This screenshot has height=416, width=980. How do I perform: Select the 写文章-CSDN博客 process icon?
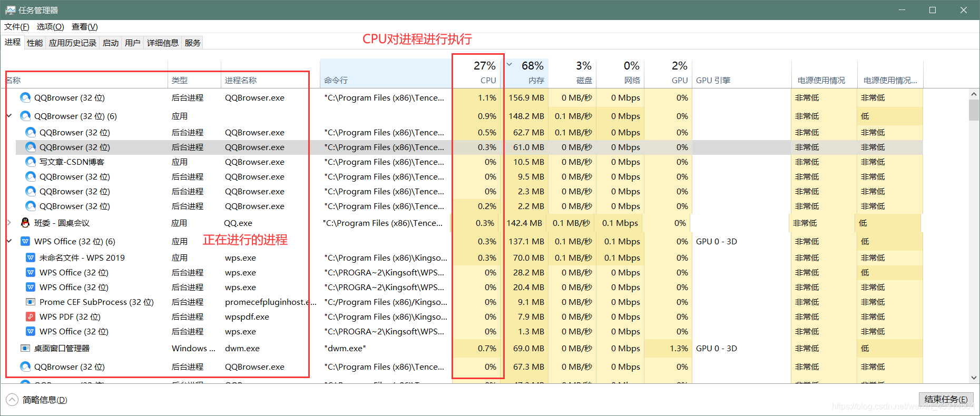click(x=31, y=162)
